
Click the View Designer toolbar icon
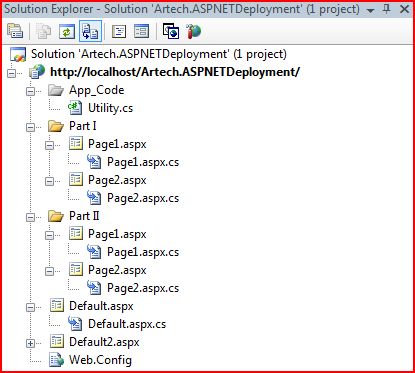[141, 32]
